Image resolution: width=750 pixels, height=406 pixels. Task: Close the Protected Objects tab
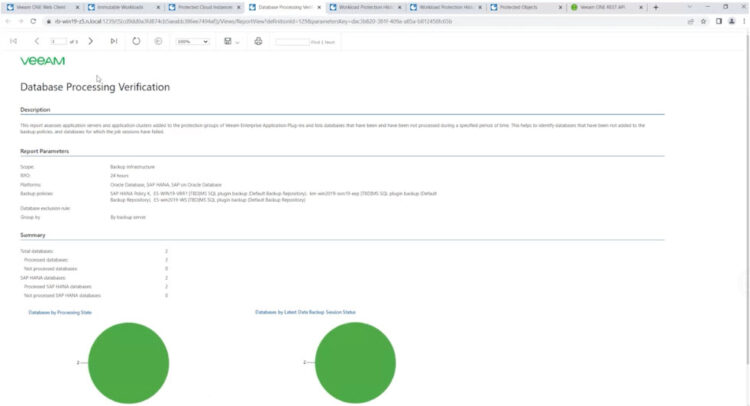560,7
